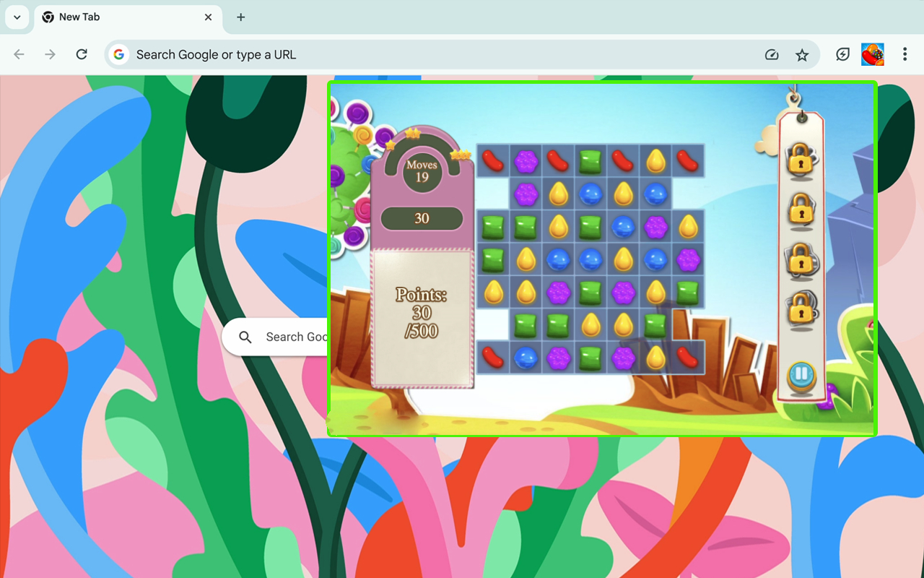The width and height of the screenshot is (924, 578).
Task: Select the green candy in the bottom row
Action: [590, 357]
